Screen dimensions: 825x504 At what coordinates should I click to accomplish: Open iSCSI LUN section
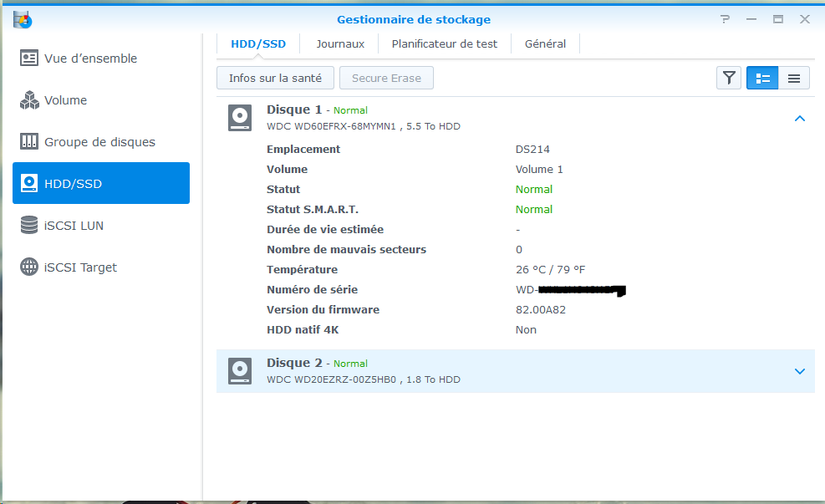point(101,225)
